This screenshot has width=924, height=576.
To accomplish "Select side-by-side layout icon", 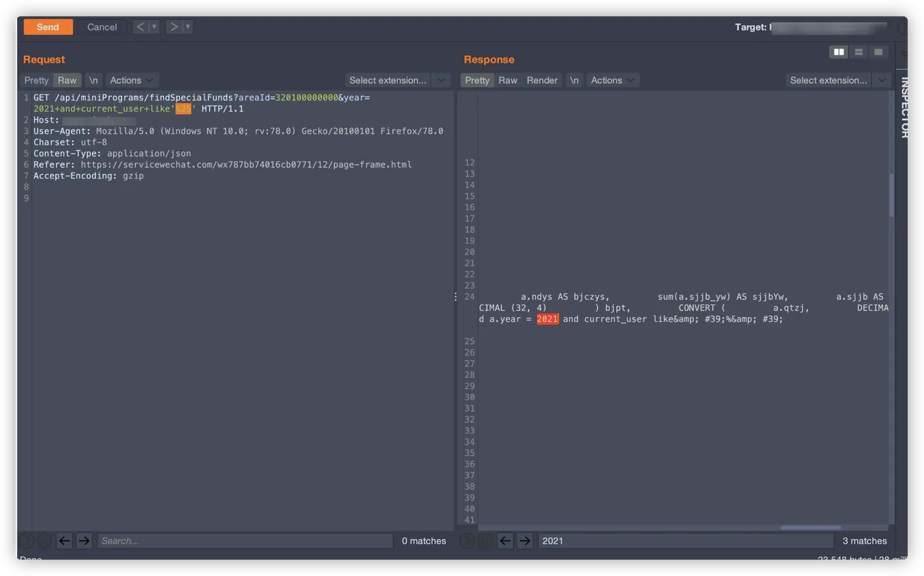I will click(x=838, y=52).
